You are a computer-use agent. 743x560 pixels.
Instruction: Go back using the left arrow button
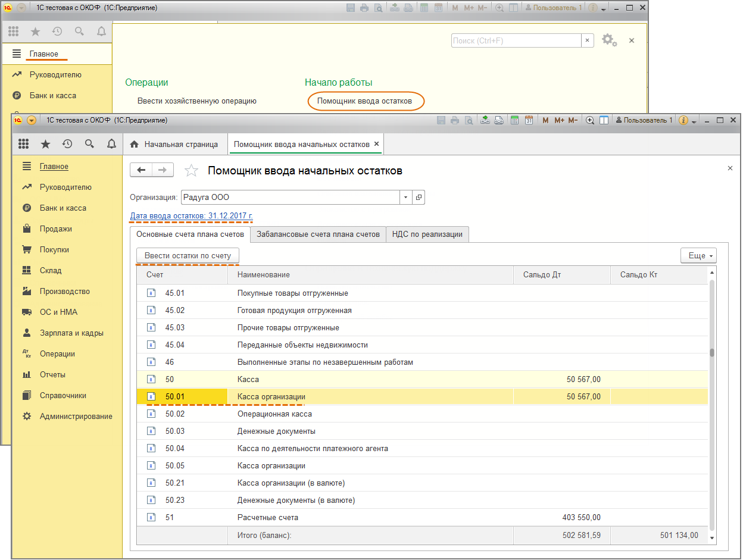coord(141,170)
